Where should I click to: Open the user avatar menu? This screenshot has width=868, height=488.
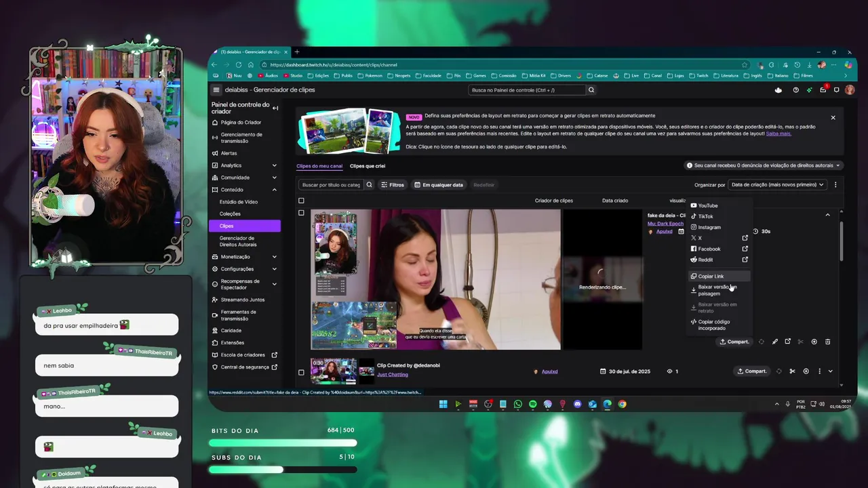coord(850,90)
